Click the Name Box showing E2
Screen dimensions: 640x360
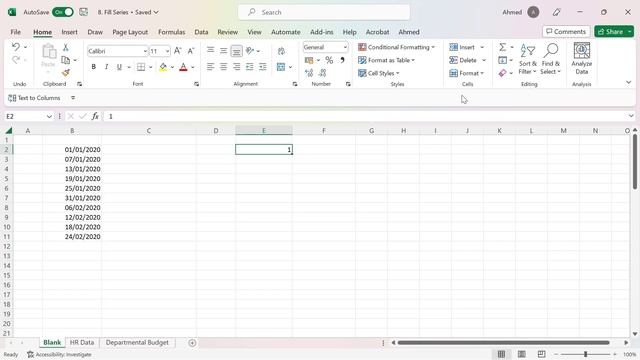[29, 116]
